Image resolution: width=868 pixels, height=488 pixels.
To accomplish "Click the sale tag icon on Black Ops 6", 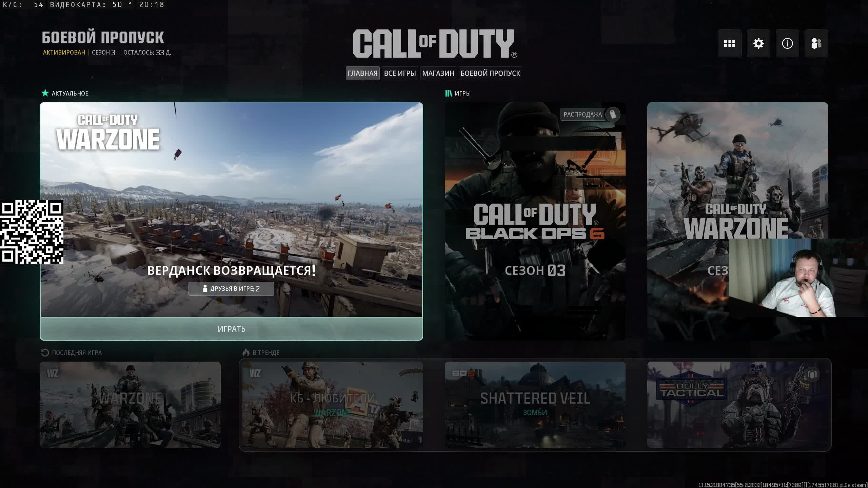I will pyautogui.click(x=613, y=115).
